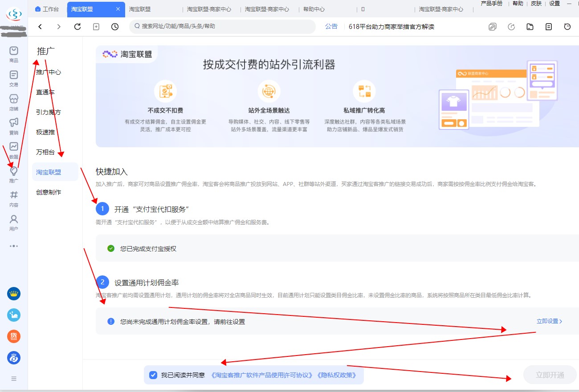Viewport: 579px width, 392px height.
Task: Open history via the clock icon
Action: point(115,27)
